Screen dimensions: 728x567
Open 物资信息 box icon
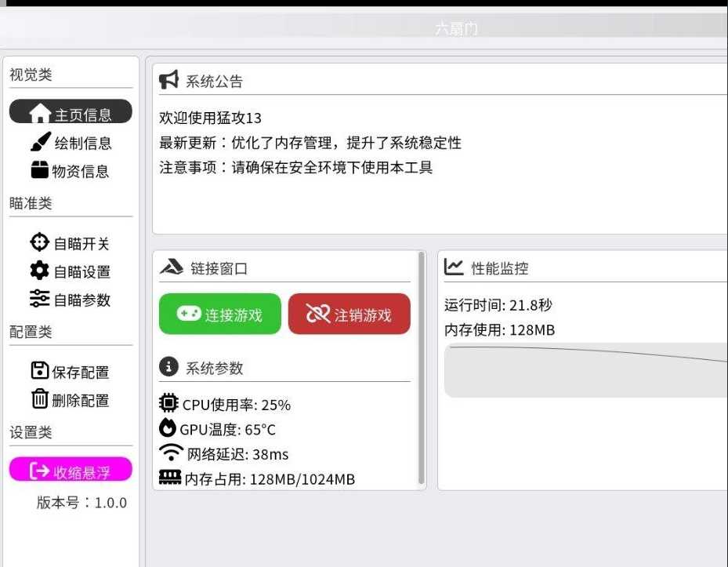[40, 169]
